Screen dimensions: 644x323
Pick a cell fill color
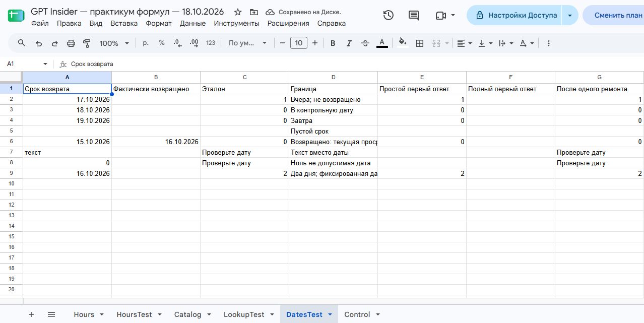click(x=402, y=43)
